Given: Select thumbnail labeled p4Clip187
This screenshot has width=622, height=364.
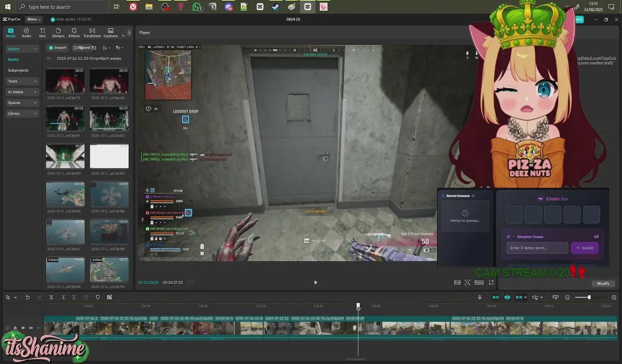Looking at the screenshot, I should [x=65, y=232].
